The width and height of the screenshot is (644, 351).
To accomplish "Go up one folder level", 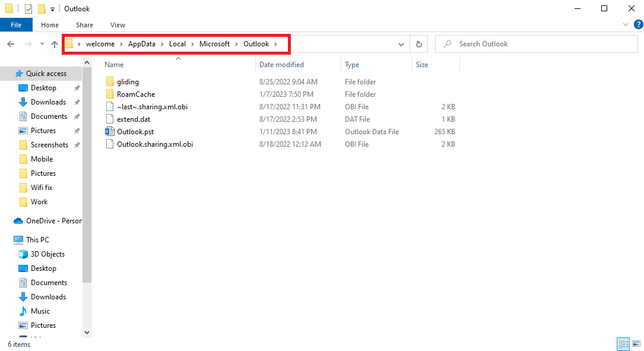I will click(x=54, y=44).
